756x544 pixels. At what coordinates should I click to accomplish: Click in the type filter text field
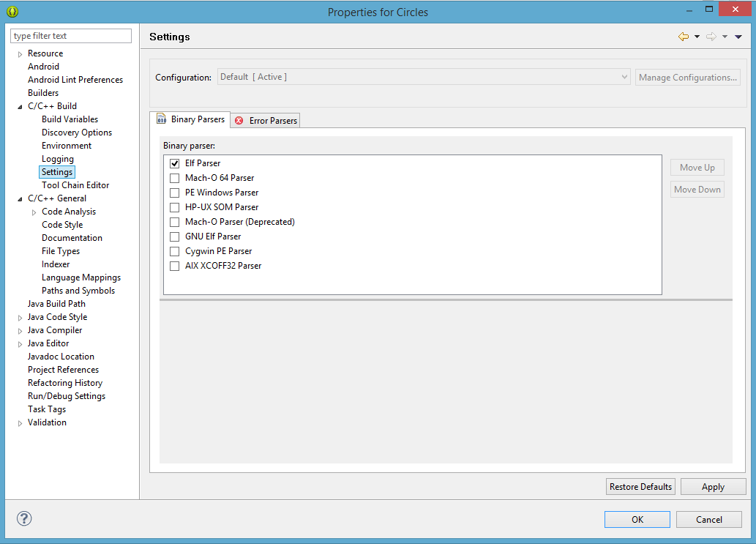point(71,36)
